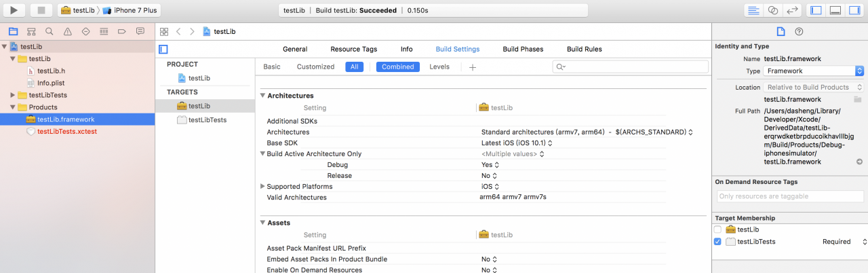Open the find navigator
The height and width of the screenshot is (273, 868).
click(x=50, y=31)
